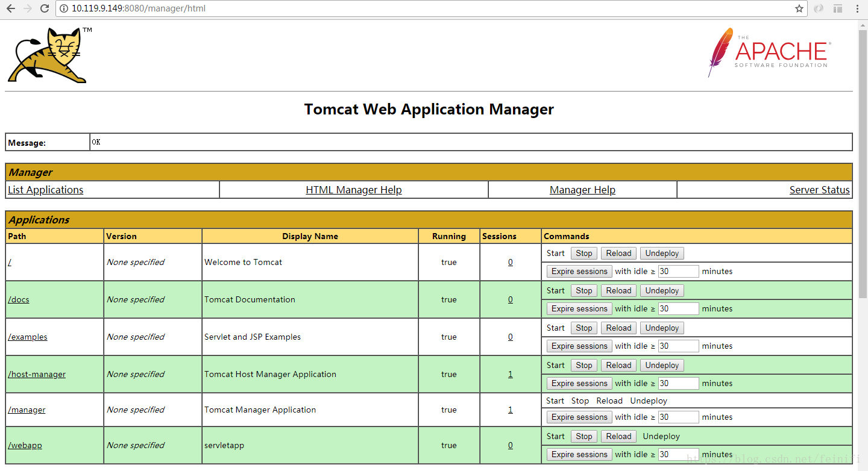The width and height of the screenshot is (868, 471).
Task: Reload the page with the refresh icon
Action: click(x=45, y=8)
